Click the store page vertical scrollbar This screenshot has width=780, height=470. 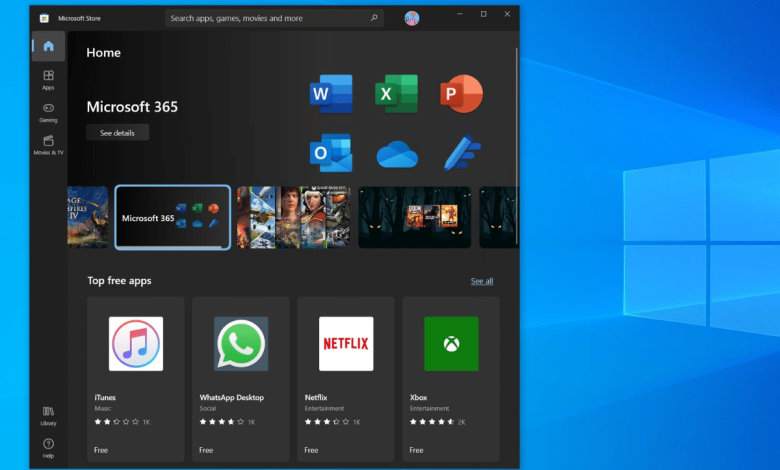point(517,146)
